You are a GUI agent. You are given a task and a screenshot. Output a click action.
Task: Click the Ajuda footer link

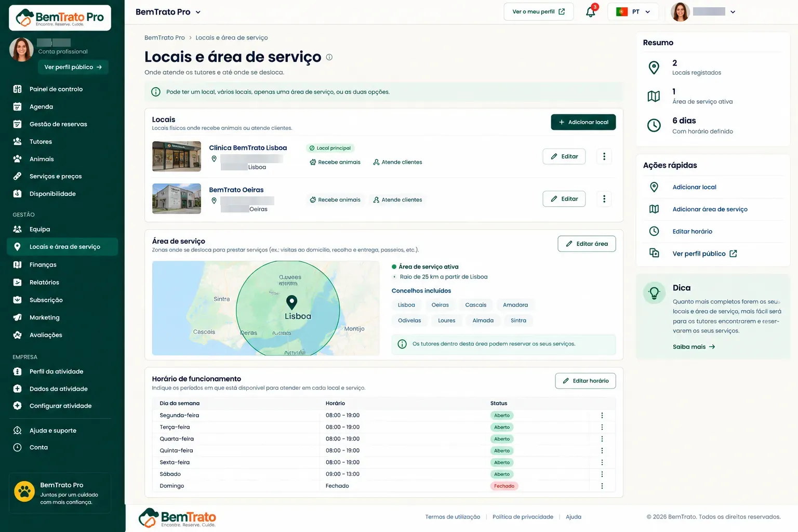tap(573, 517)
